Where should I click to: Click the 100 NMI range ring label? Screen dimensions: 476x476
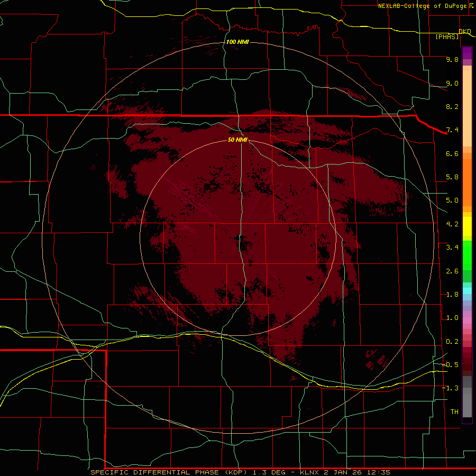pyautogui.click(x=237, y=42)
